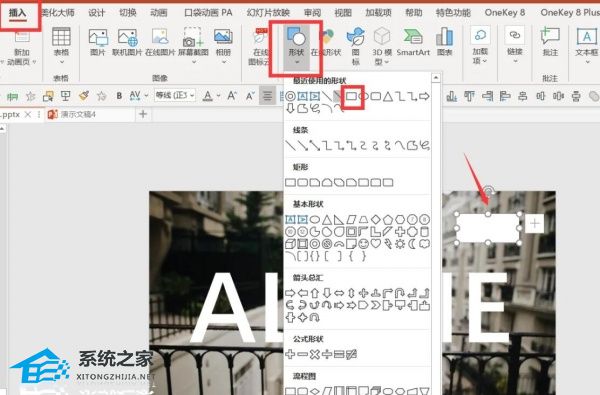
Task: Select the smiley face in 基本形状
Action: (364, 244)
